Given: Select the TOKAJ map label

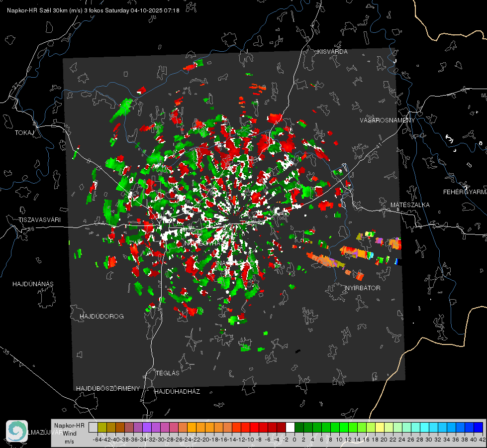Looking at the screenshot, I should (24, 133).
